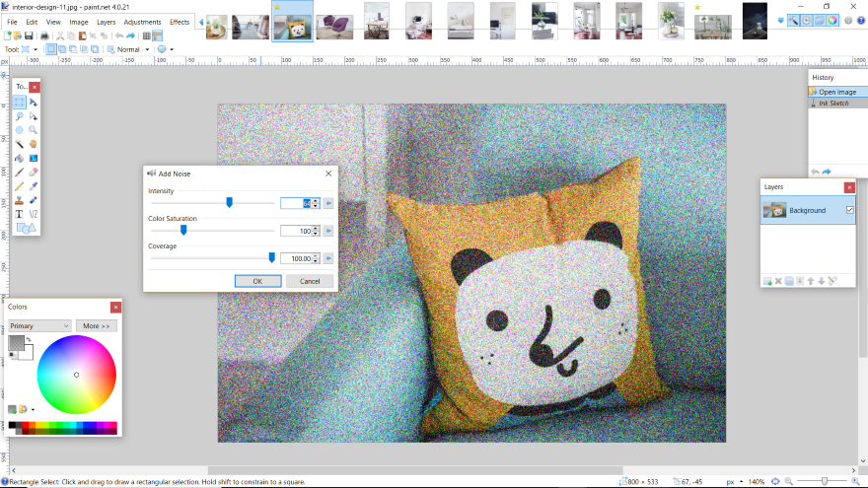Select the Eraser tool in Tools panel

coord(33,172)
